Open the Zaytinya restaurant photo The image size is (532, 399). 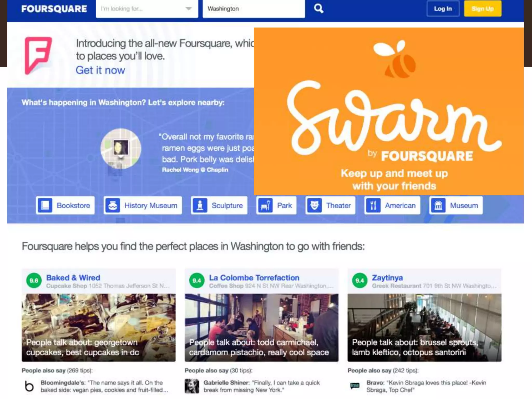coord(424,328)
